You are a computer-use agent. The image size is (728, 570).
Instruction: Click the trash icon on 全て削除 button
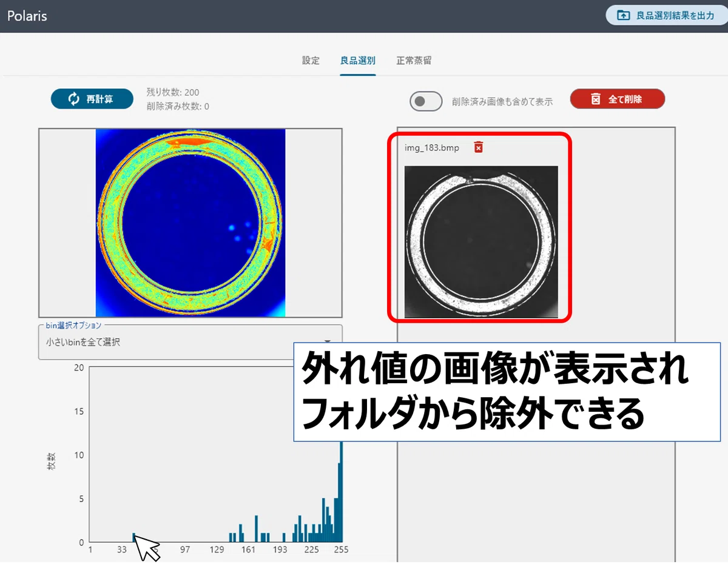[596, 99]
